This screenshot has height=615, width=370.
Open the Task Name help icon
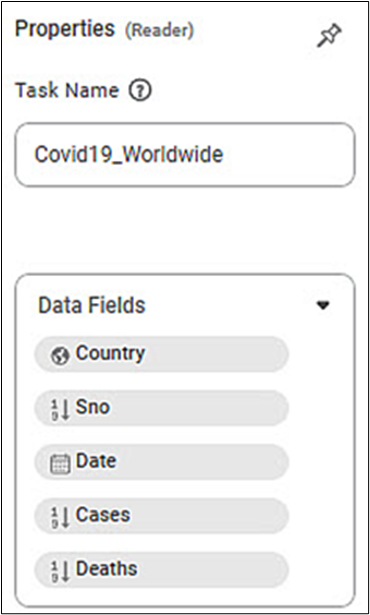[x=140, y=92]
